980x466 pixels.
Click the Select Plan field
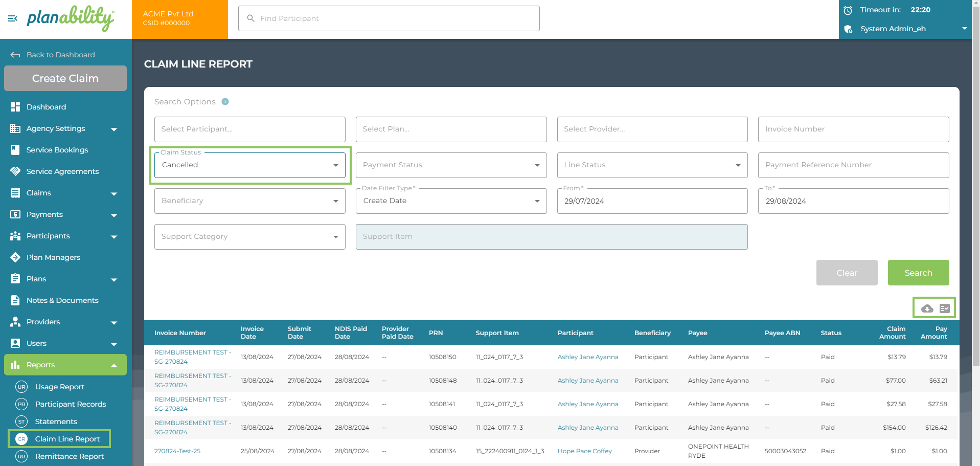pos(451,129)
